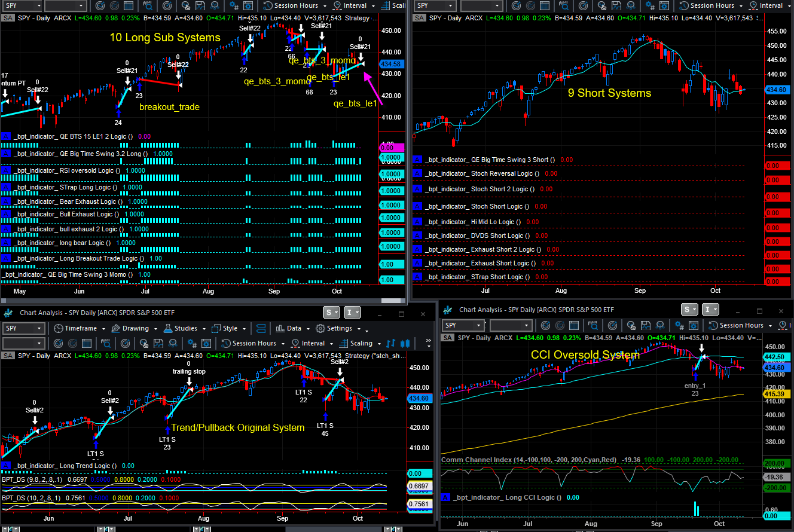This screenshot has width=794, height=532.
Task: Click gears-with-hash icon in 10 Long Sub Systems toolbar
Action: click(x=234, y=5)
